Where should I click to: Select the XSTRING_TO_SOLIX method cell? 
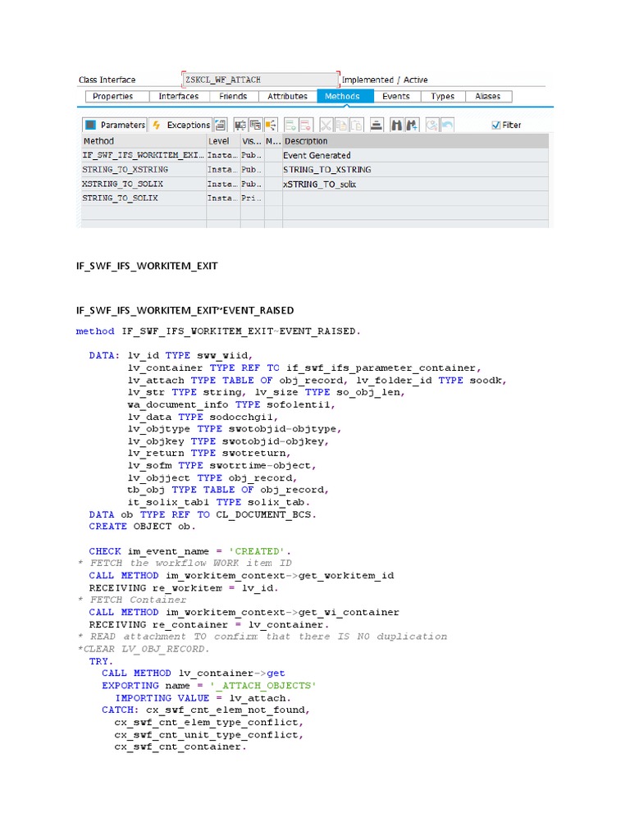(x=143, y=185)
